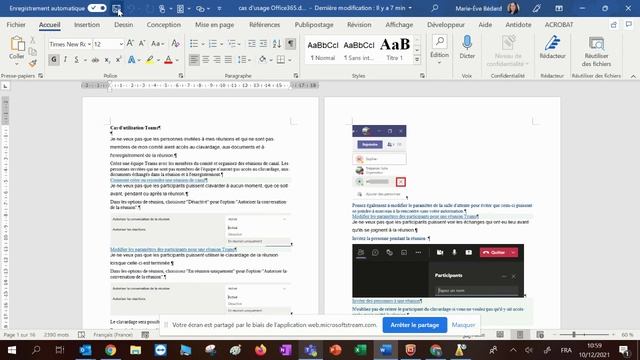The image size is (640, 360).
Task: Open the borders dropdown
Action: [290, 60]
